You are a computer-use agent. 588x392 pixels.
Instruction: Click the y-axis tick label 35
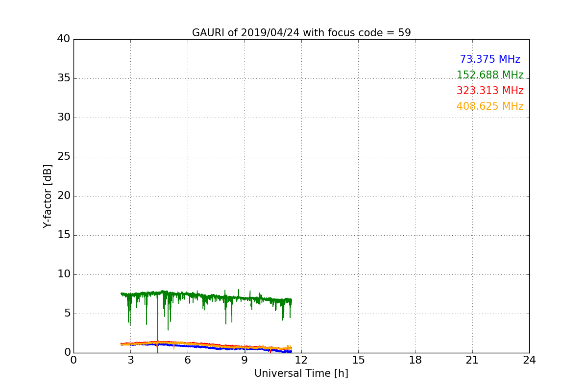click(x=64, y=78)
